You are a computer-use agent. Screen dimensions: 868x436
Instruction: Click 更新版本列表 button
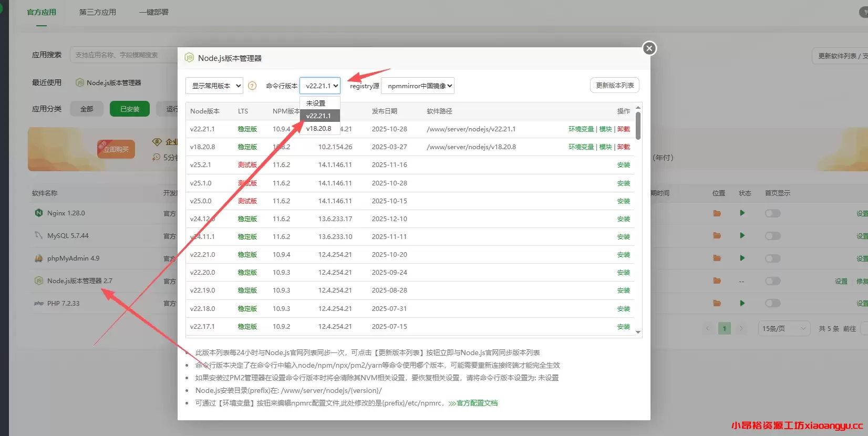click(615, 85)
